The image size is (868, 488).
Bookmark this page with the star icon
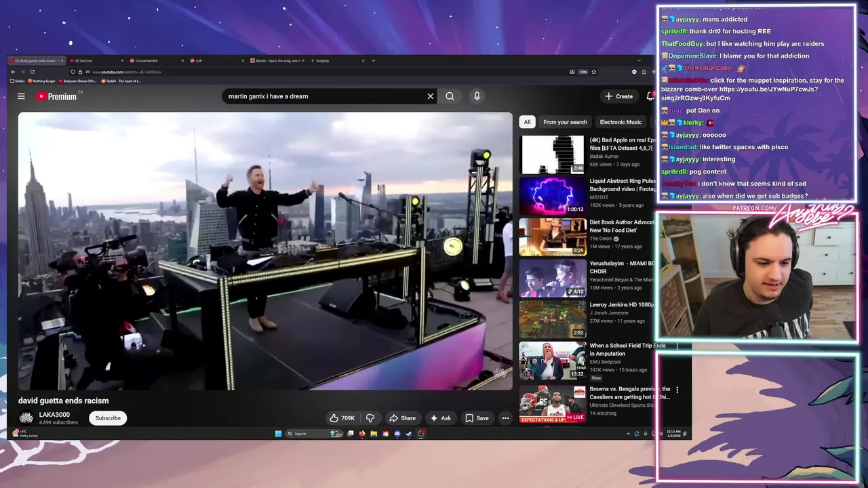pos(593,72)
